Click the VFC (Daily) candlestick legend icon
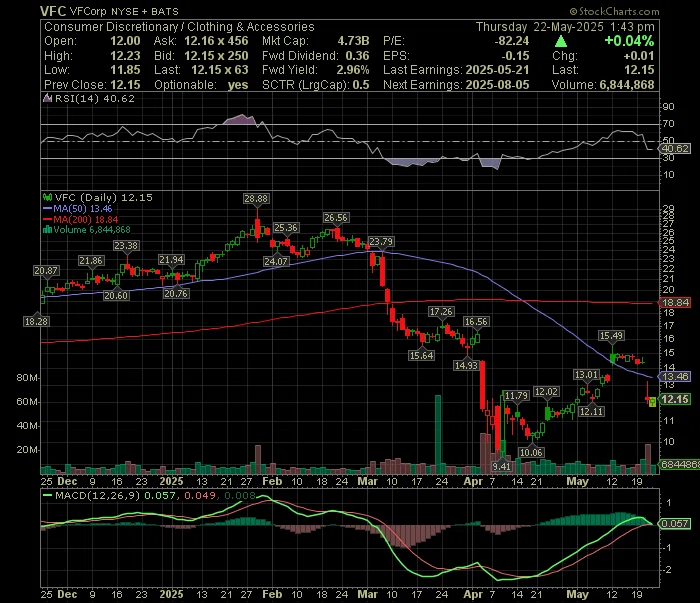Screen dimensions: 700x603 (47, 197)
